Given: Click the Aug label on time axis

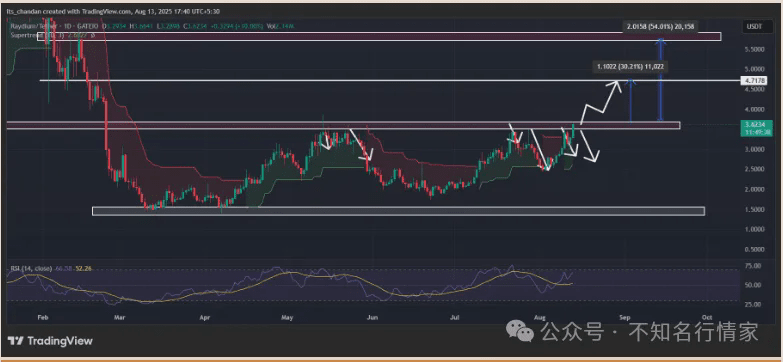Looking at the screenshot, I should pos(539,317).
